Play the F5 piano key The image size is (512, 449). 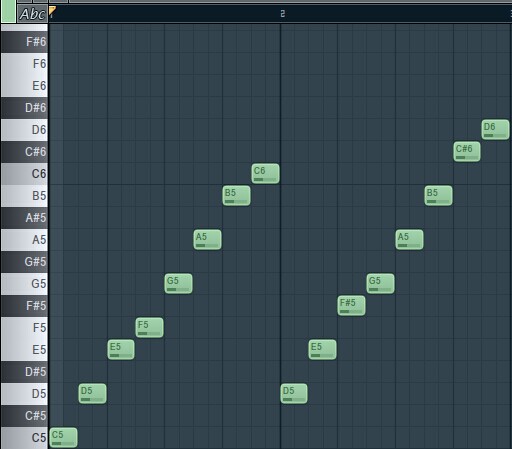[24, 328]
